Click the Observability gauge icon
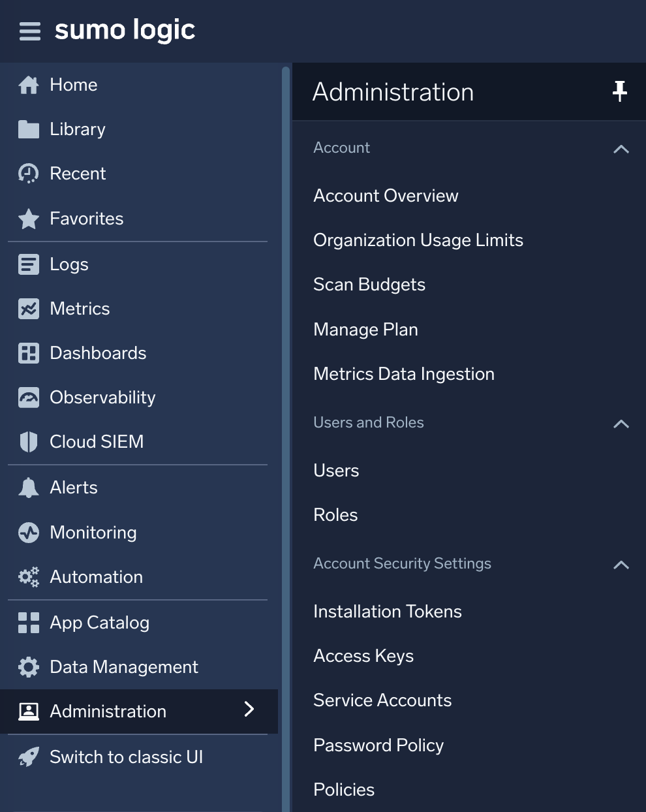Viewport: 646px width, 812px height. (29, 398)
